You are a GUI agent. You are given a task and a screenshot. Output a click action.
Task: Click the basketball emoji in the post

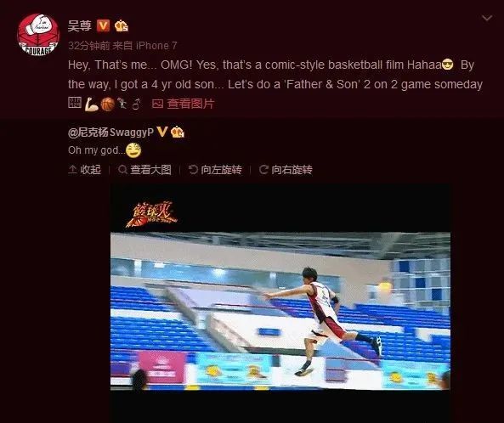[x=108, y=104]
